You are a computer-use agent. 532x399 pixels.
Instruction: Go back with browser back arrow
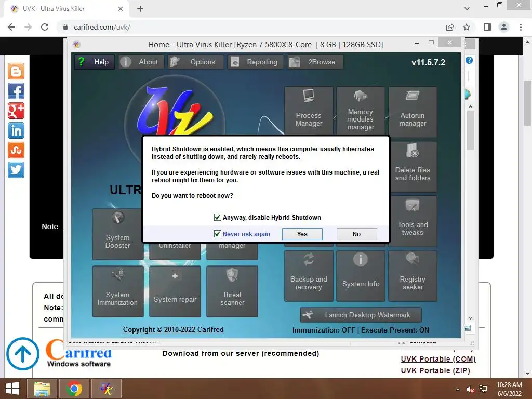point(11,27)
